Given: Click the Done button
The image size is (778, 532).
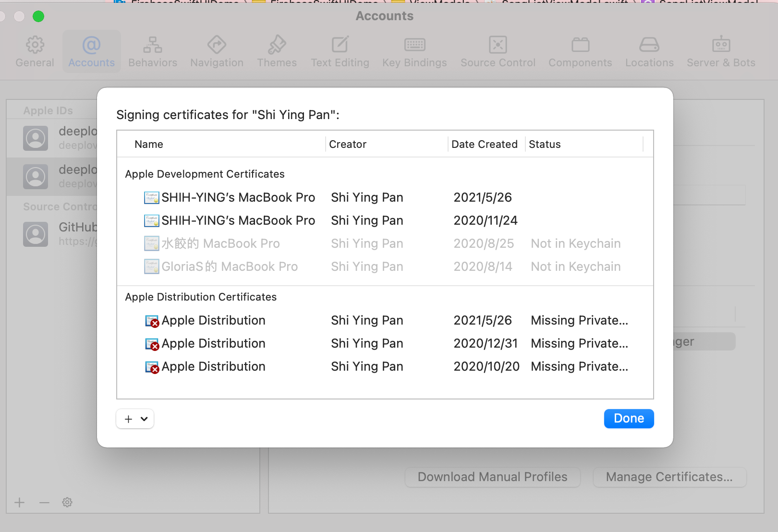Looking at the screenshot, I should click(629, 419).
